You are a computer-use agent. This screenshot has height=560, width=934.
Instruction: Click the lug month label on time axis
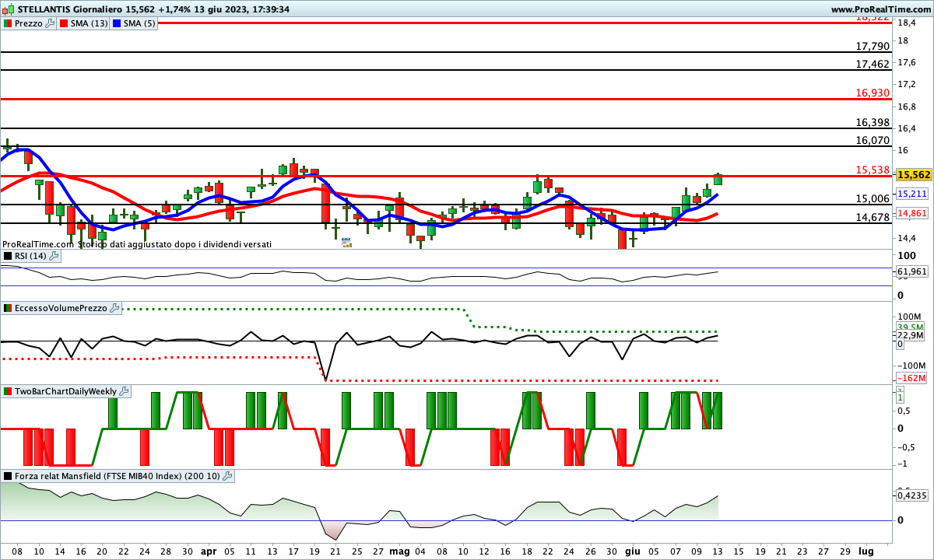pos(866,551)
